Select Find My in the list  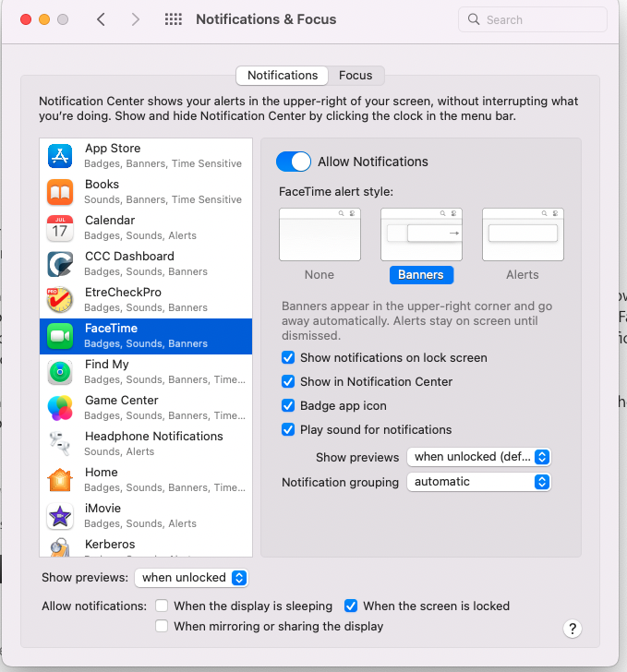146,372
